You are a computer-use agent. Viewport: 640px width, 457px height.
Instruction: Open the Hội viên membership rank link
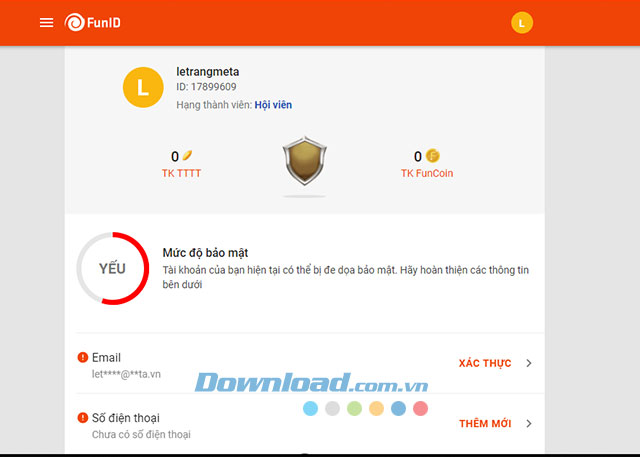tap(273, 105)
